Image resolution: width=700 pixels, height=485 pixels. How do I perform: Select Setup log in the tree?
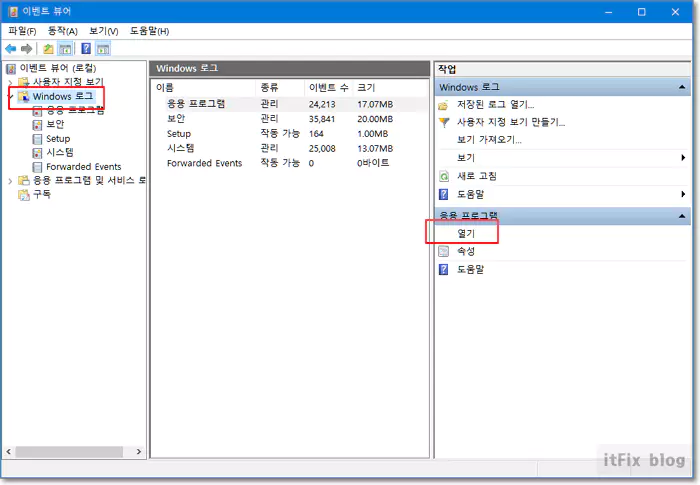coord(58,138)
